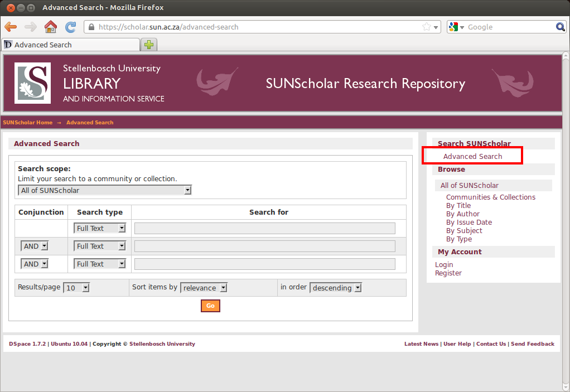The height and width of the screenshot is (392, 570).
Task: Click the Register link
Action: pos(448,273)
